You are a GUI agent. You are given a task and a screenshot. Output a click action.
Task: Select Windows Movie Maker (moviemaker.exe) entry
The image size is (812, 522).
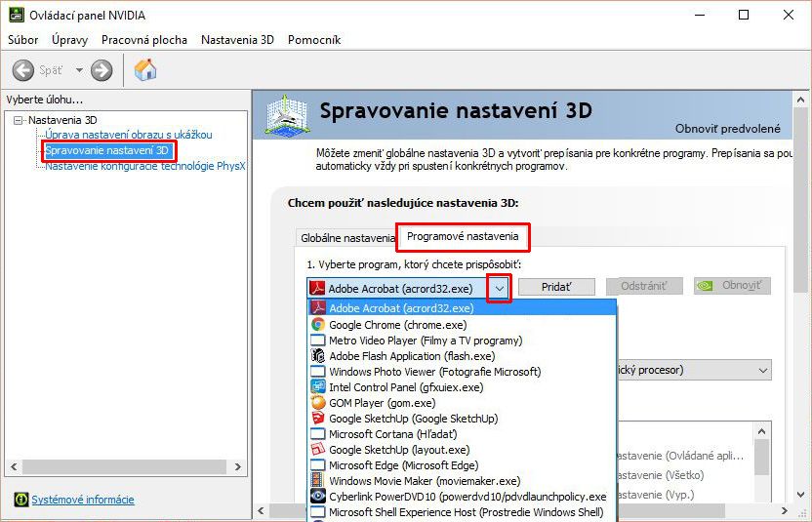tap(463, 481)
